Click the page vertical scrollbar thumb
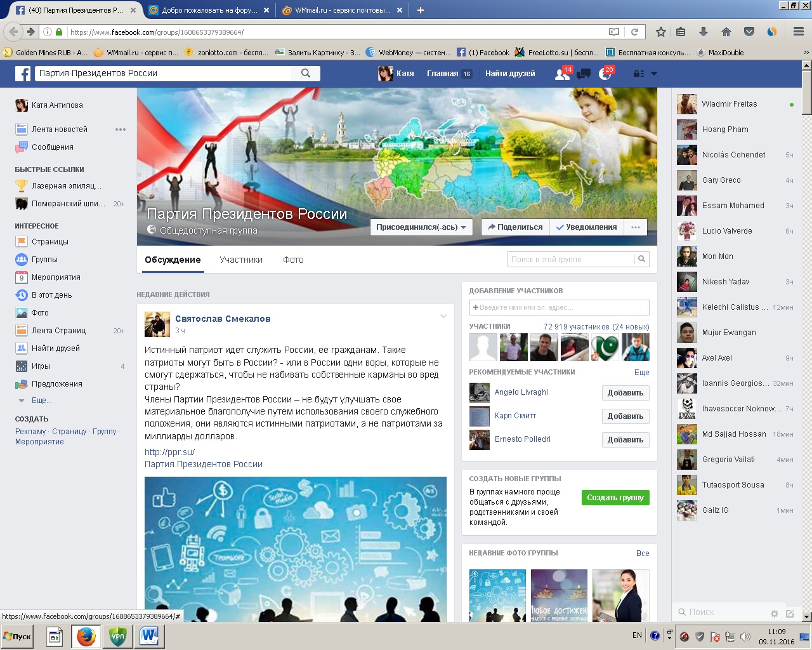 (807, 93)
